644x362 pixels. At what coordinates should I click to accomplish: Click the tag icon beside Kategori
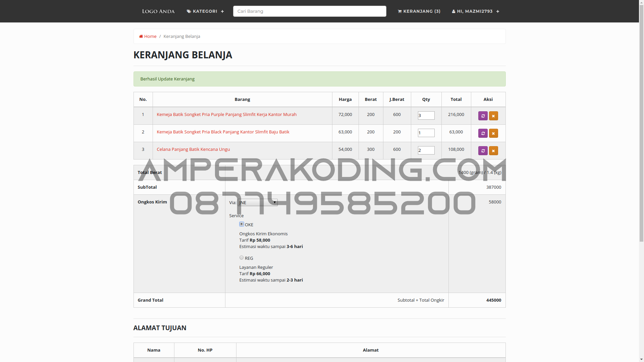coord(189,11)
